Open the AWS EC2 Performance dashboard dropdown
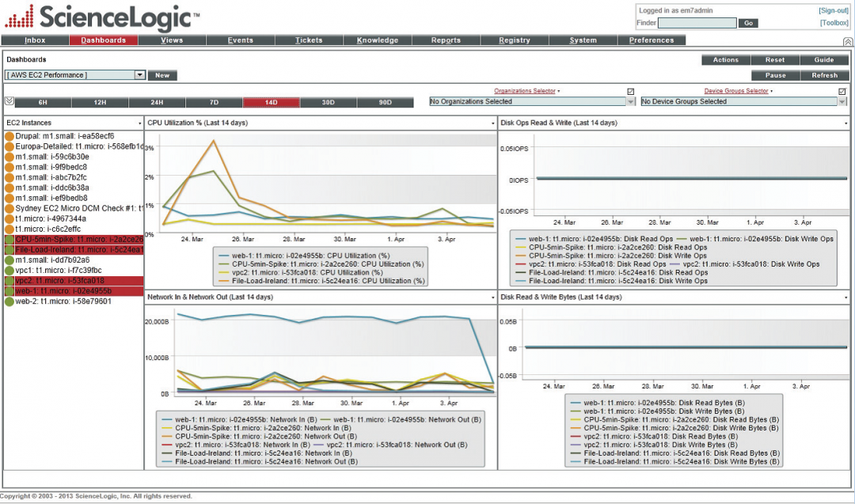 click(x=140, y=74)
